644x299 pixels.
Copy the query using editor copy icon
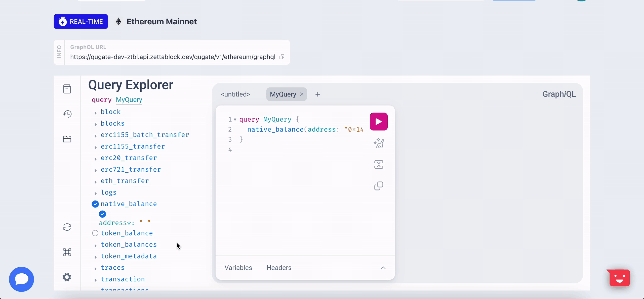379,186
